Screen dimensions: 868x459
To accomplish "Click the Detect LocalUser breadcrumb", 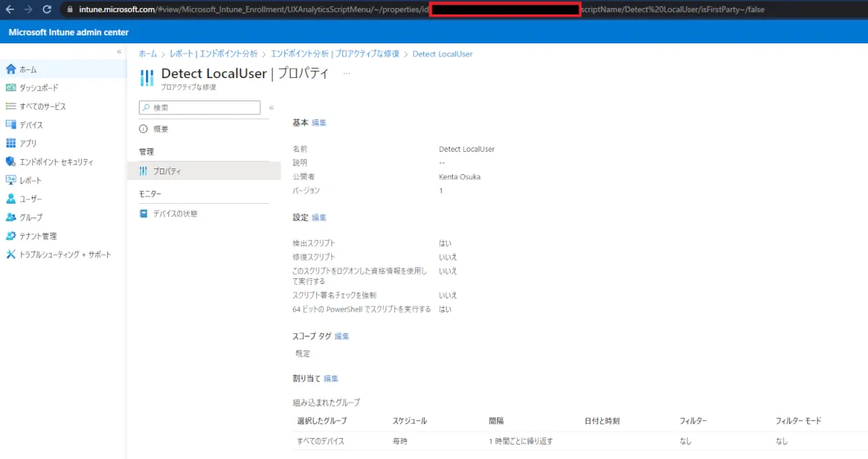I will [x=443, y=54].
